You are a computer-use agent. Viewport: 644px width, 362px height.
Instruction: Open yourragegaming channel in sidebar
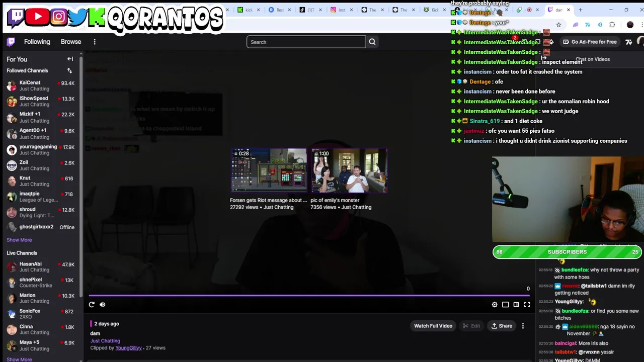(40, 149)
